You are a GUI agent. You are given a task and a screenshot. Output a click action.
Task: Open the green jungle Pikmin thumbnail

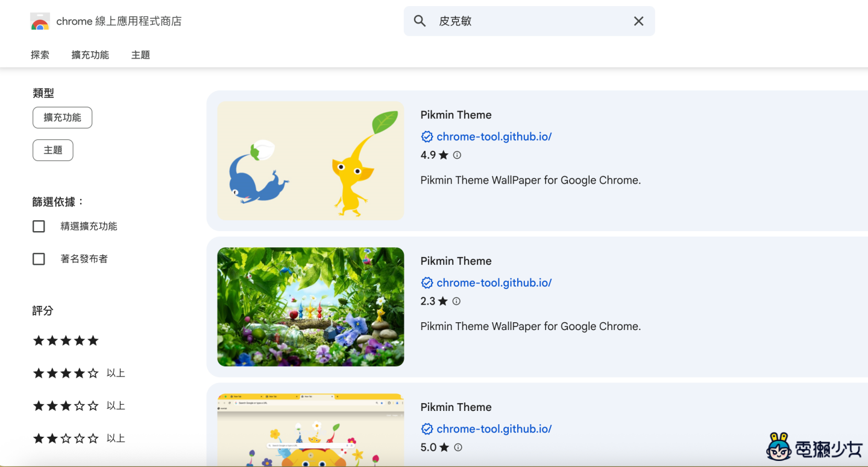311,307
